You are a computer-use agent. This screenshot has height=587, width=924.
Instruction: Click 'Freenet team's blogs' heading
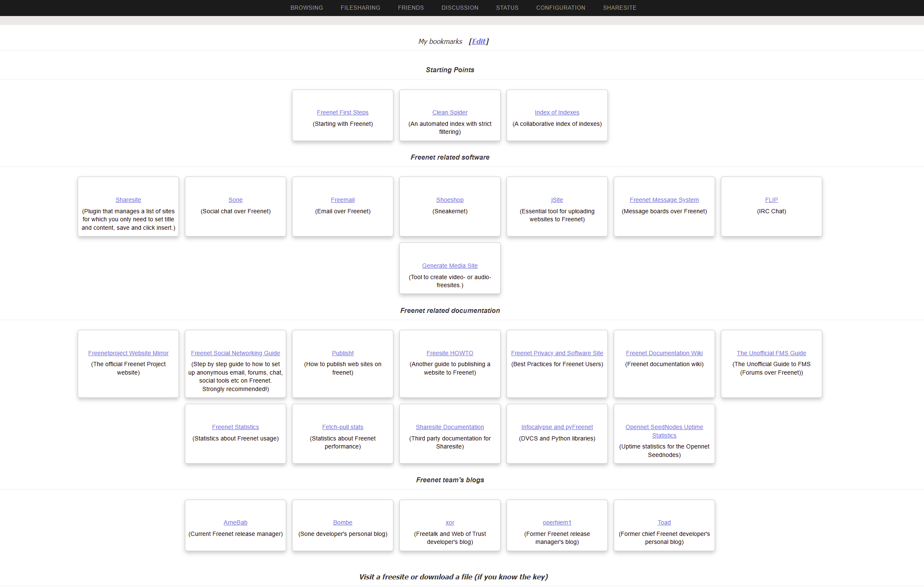[450, 480]
